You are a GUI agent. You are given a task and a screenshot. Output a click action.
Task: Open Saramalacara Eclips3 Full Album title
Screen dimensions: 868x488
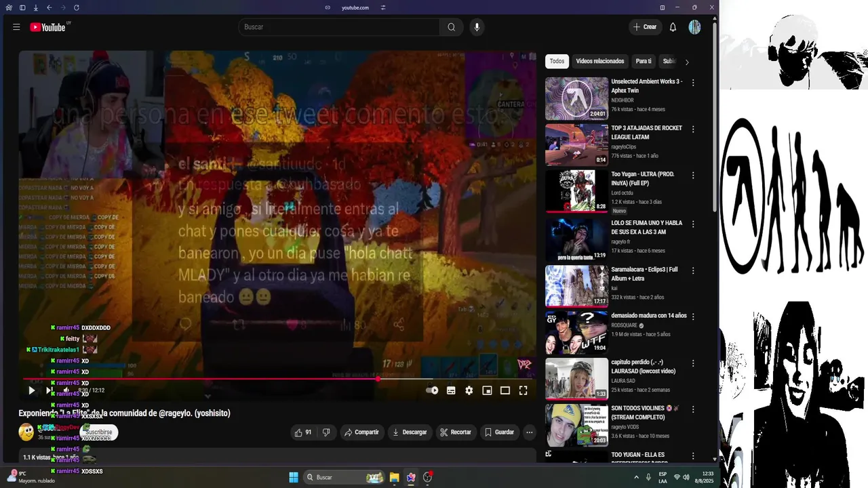pos(644,274)
